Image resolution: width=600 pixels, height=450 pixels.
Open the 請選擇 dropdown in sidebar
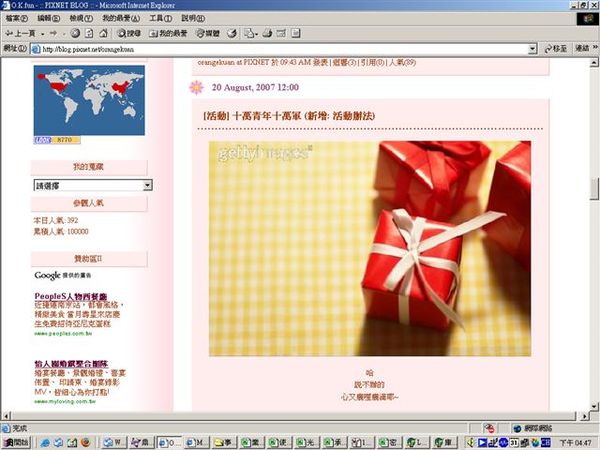point(93,186)
